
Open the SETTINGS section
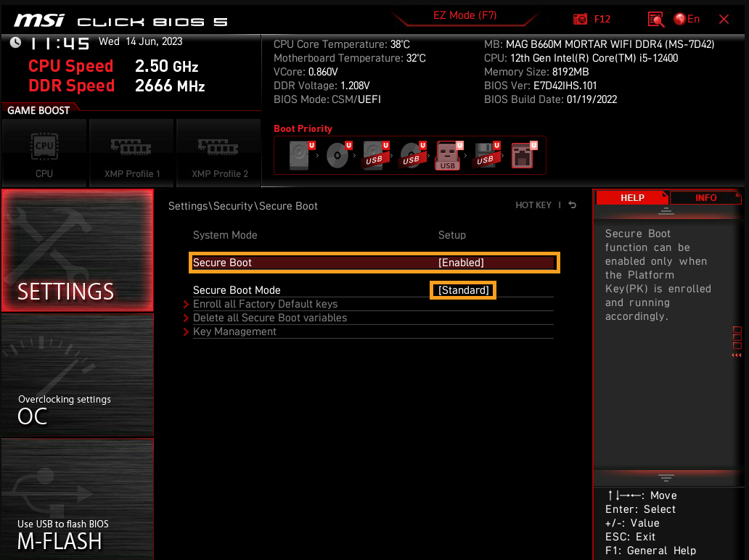(78, 251)
